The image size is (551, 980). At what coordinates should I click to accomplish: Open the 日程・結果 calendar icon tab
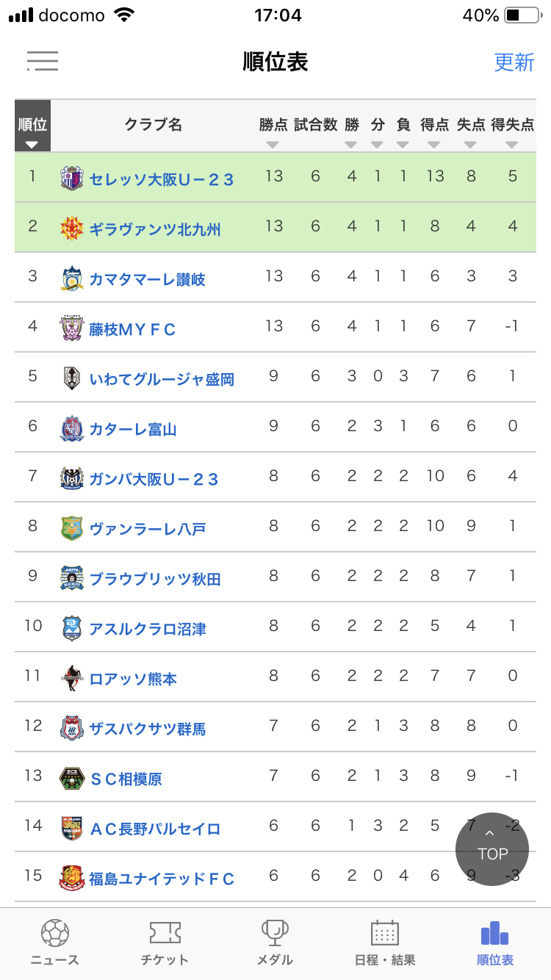pos(385,933)
